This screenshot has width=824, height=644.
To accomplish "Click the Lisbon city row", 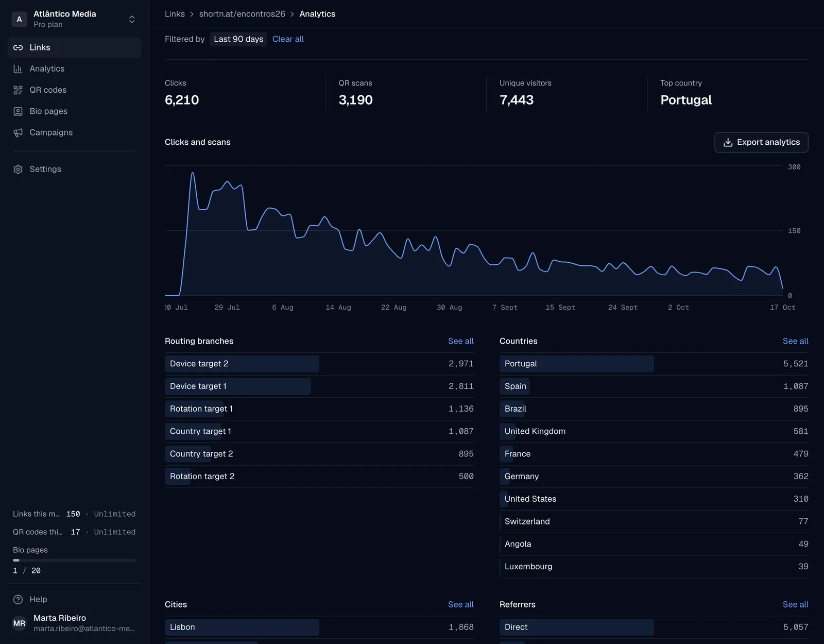I will click(x=319, y=627).
